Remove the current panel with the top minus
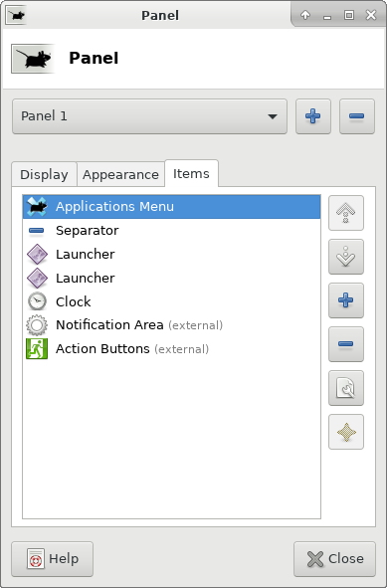The width and height of the screenshot is (387, 588). tap(357, 116)
